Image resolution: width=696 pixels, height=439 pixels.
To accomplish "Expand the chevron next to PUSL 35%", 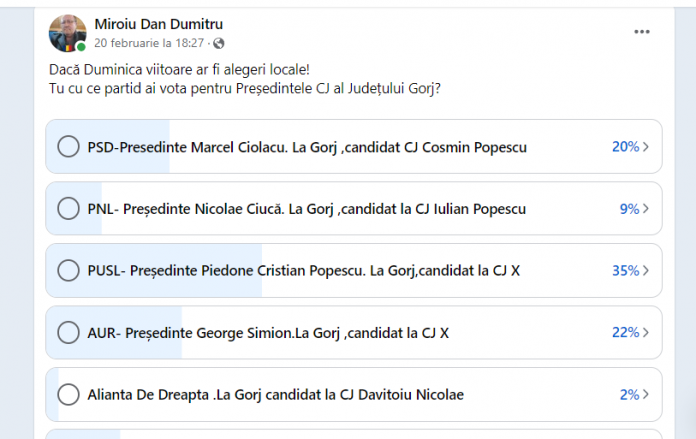I will point(646,271).
